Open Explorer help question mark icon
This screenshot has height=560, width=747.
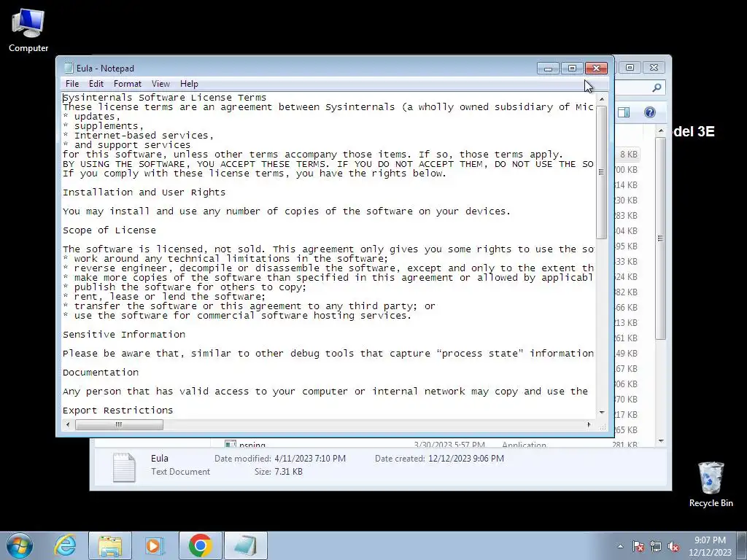click(x=649, y=112)
